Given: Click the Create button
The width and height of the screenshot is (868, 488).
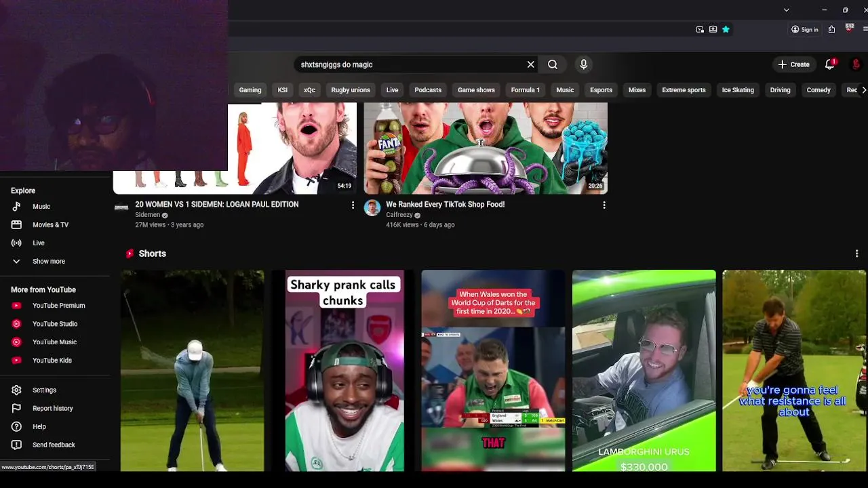Looking at the screenshot, I should (x=794, y=64).
